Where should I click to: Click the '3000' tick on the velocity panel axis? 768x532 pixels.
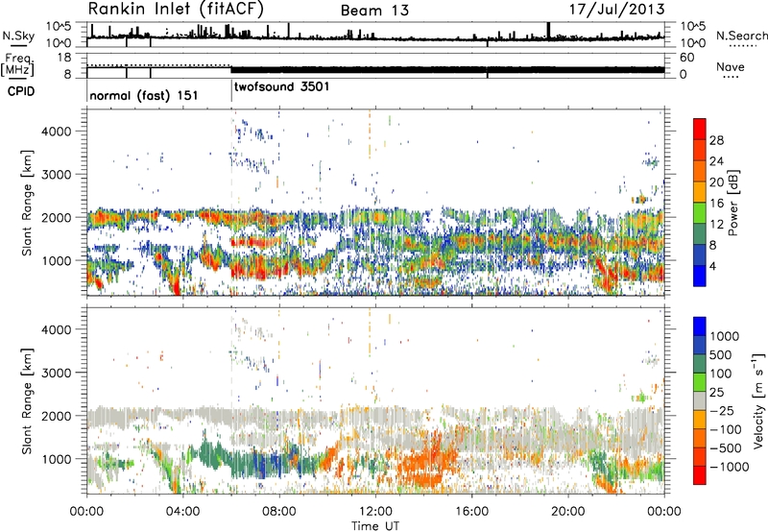point(56,373)
